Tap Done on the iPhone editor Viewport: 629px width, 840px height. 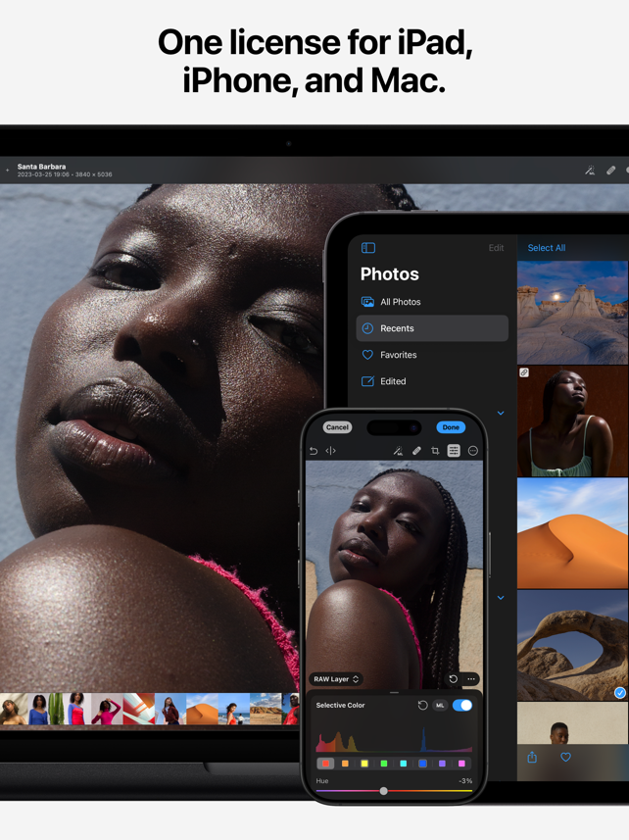point(451,427)
